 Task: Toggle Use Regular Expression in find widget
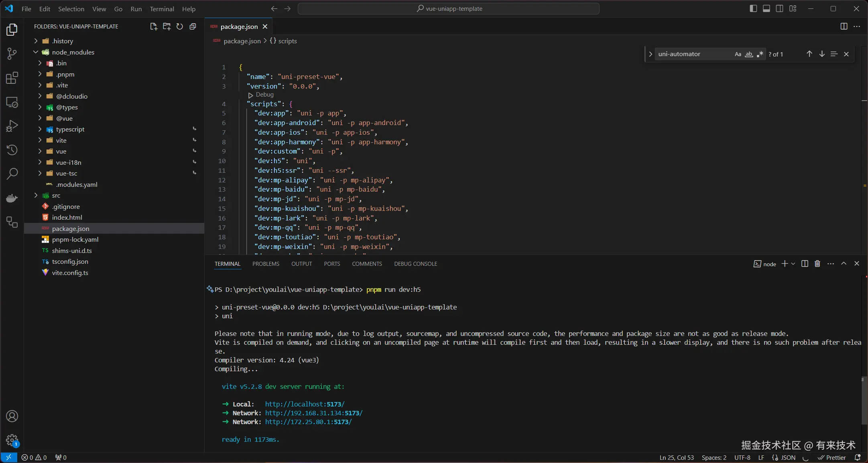click(760, 54)
